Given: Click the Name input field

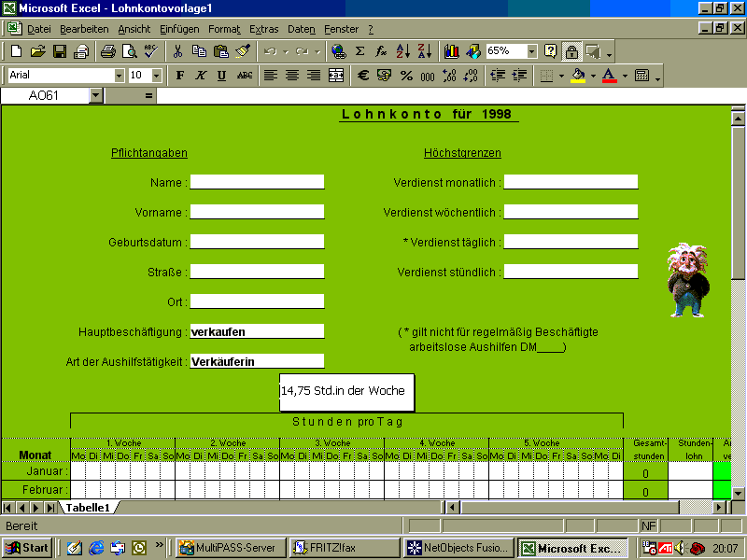Looking at the screenshot, I should click(x=257, y=182).
